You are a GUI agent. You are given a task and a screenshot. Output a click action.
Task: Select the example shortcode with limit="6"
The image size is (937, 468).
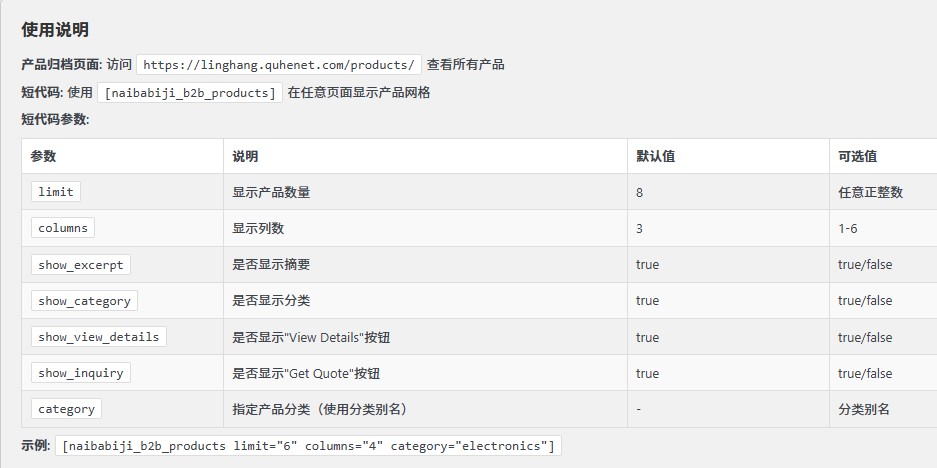pyautogui.click(x=309, y=446)
